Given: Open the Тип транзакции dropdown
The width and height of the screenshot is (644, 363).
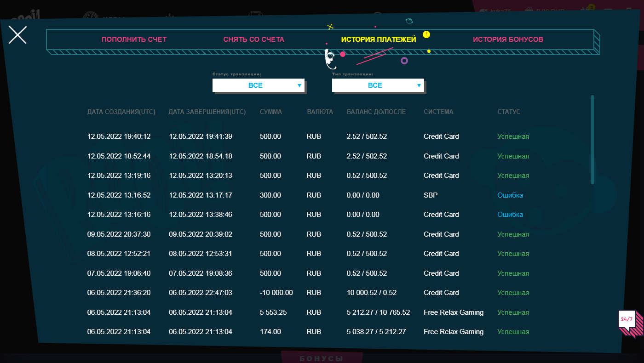Looking at the screenshot, I should pos(378,85).
